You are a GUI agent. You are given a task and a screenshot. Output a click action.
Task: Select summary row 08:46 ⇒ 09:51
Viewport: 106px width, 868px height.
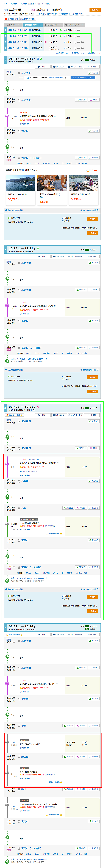(x=52, y=30)
